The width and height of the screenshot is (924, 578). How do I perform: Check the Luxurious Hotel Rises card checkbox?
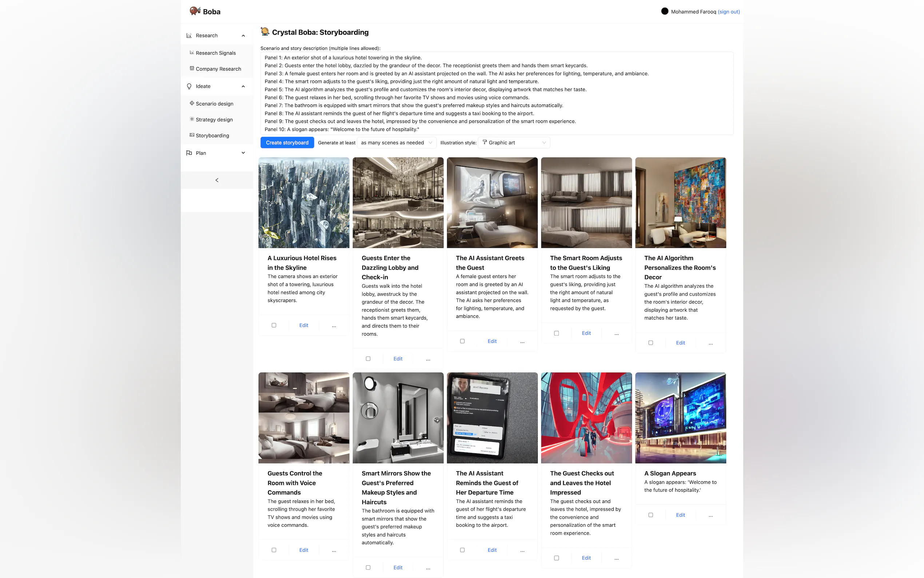pos(274,325)
